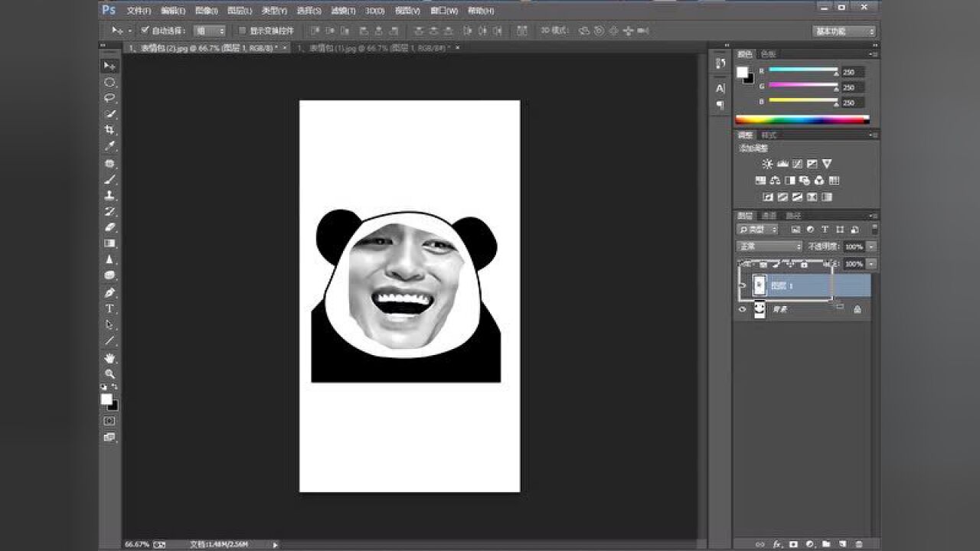Click the B channel value field
The image size is (980, 551).
tap(853, 102)
